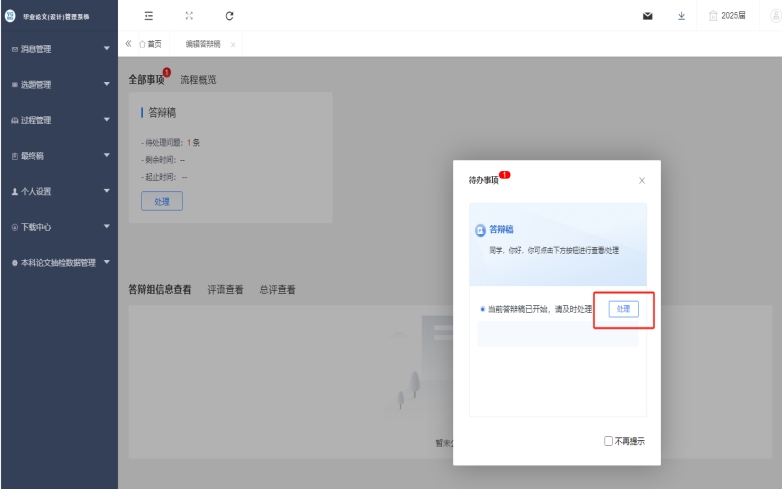Close the 待办事项 dialog

pyautogui.click(x=642, y=181)
